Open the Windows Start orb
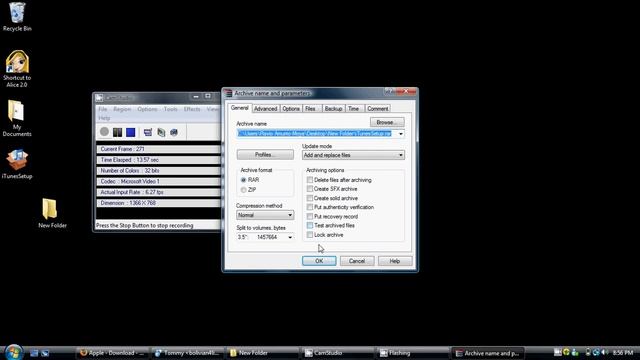This screenshot has width=640, height=360. click(13, 352)
